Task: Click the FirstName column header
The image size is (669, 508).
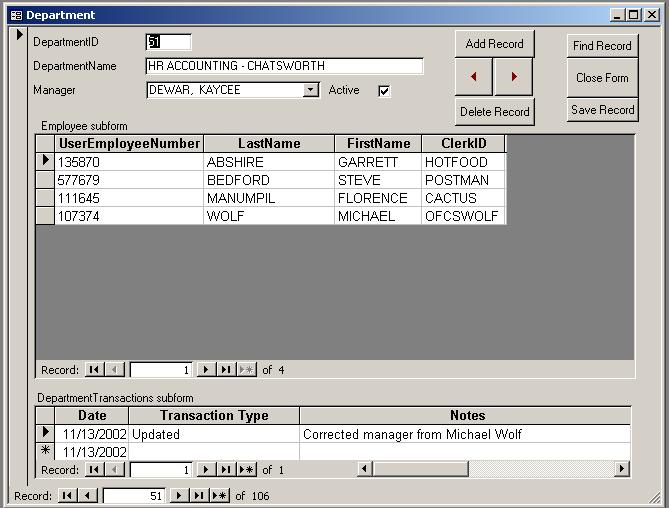Action: 378,144
